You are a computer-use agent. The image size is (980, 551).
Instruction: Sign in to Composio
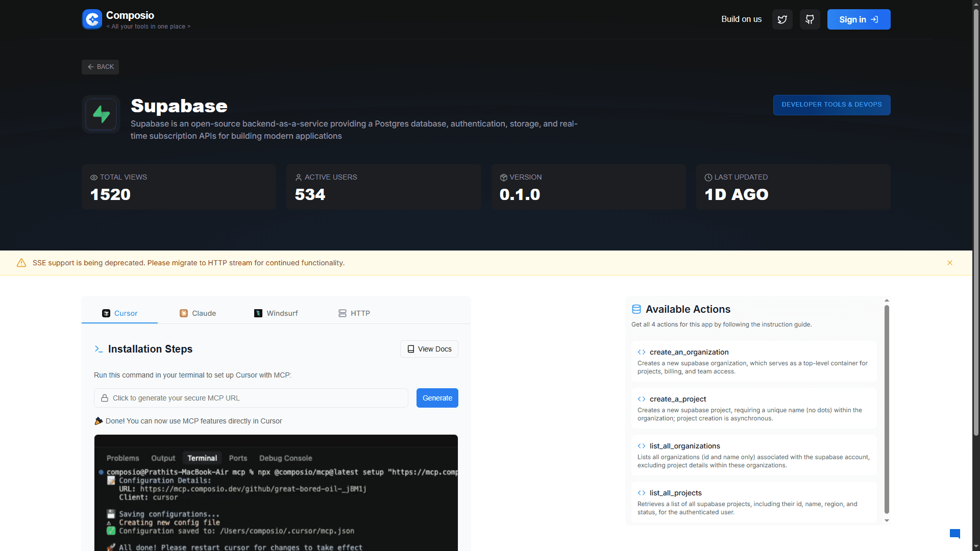[859, 19]
